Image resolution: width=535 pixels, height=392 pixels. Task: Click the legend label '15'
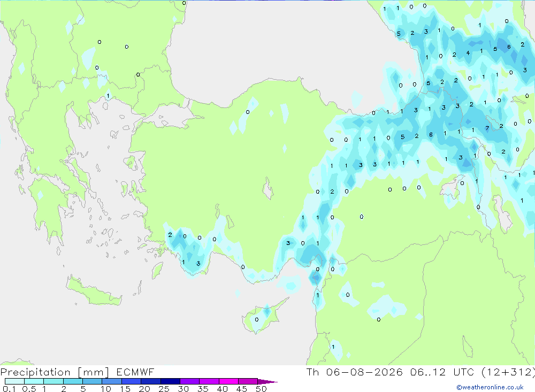125,389
